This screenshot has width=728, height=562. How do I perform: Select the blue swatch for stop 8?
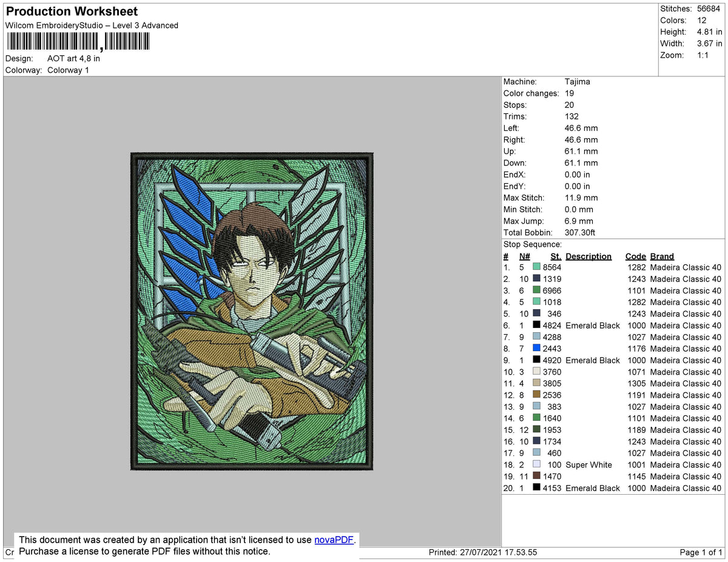[536, 349]
